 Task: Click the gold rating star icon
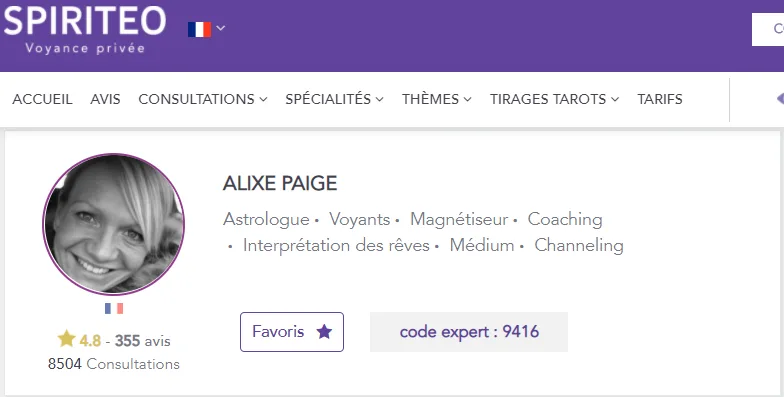click(x=66, y=339)
